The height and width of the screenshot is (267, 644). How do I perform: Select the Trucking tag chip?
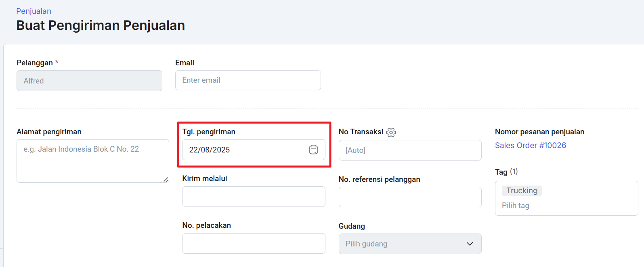[x=522, y=191]
